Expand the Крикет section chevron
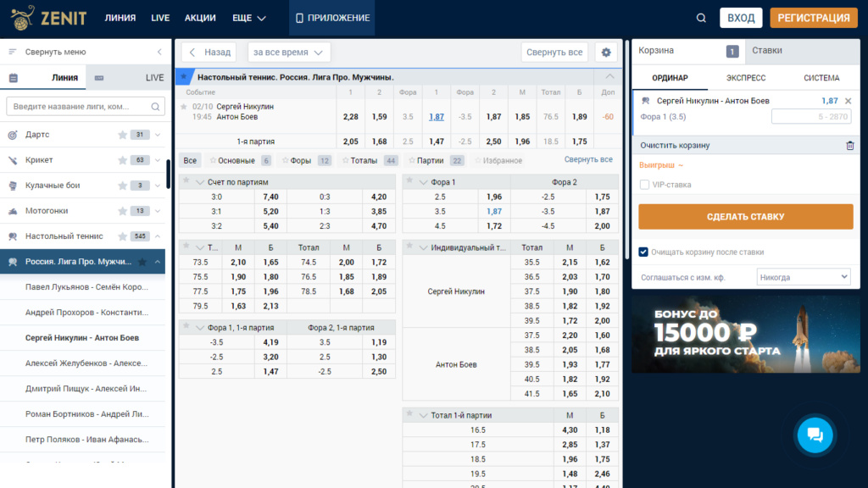868x488 pixels. 158,160
